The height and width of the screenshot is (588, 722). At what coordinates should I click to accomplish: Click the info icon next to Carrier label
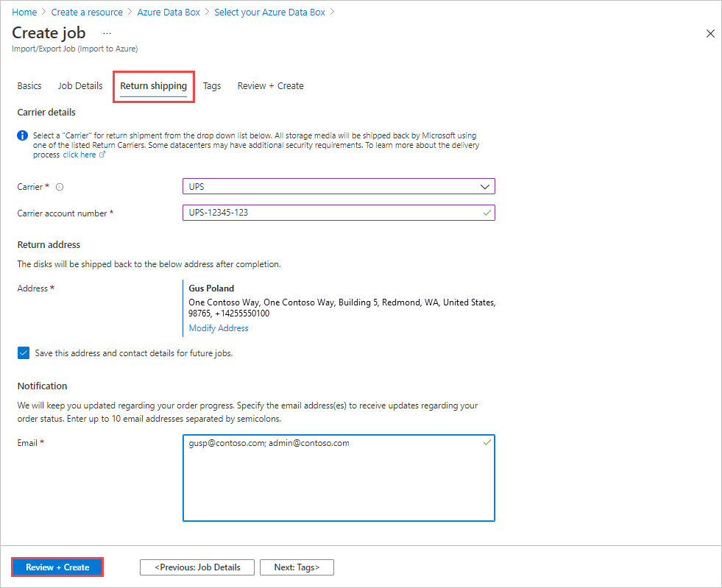pyautogui.click(x=58, y=187)
